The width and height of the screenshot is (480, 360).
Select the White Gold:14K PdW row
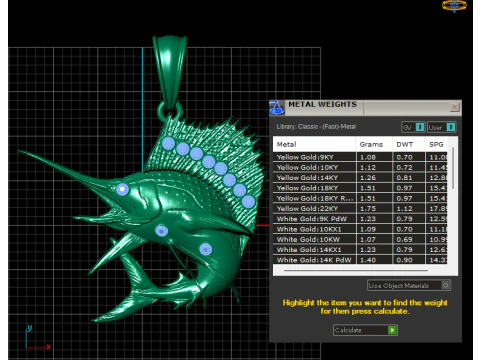[360, 260]
